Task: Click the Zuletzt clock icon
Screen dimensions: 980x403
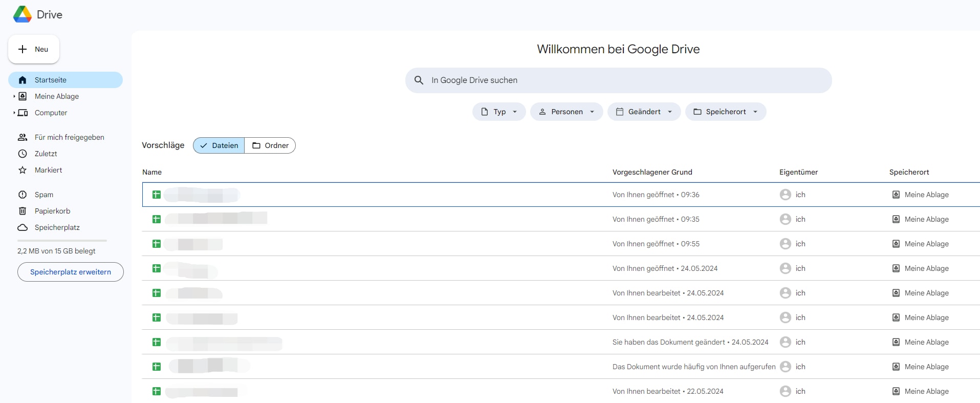Action: (x=23, y=154)
